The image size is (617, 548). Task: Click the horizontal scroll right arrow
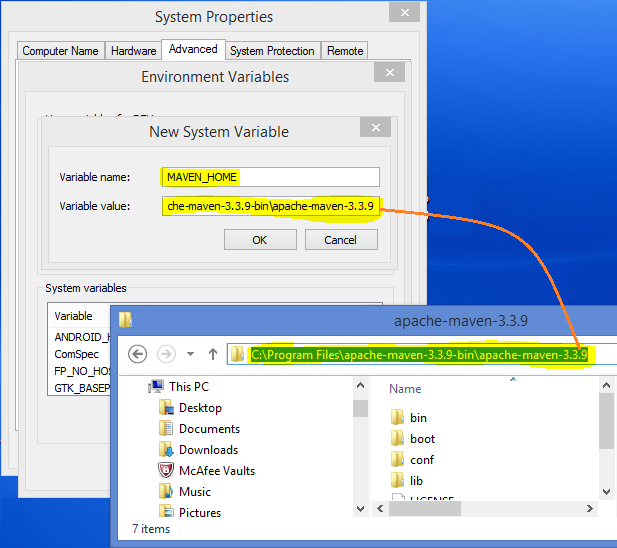point(589,509)
